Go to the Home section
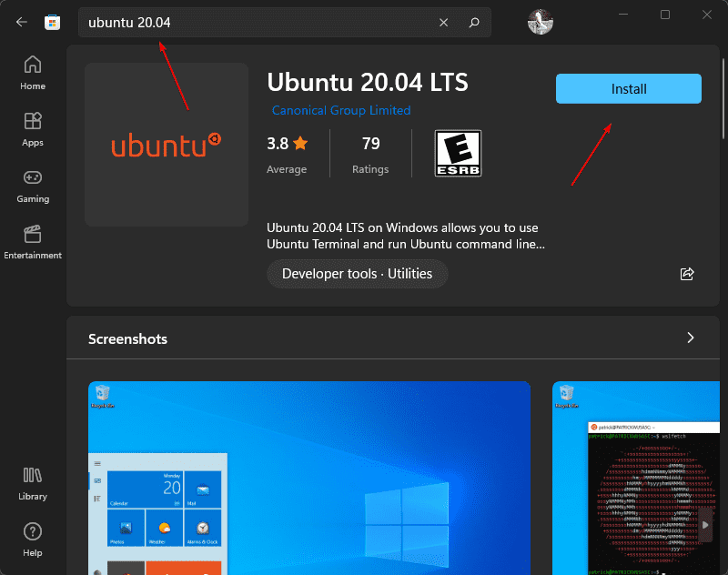This screenshot has height=575, width=728. pos(33,73)
